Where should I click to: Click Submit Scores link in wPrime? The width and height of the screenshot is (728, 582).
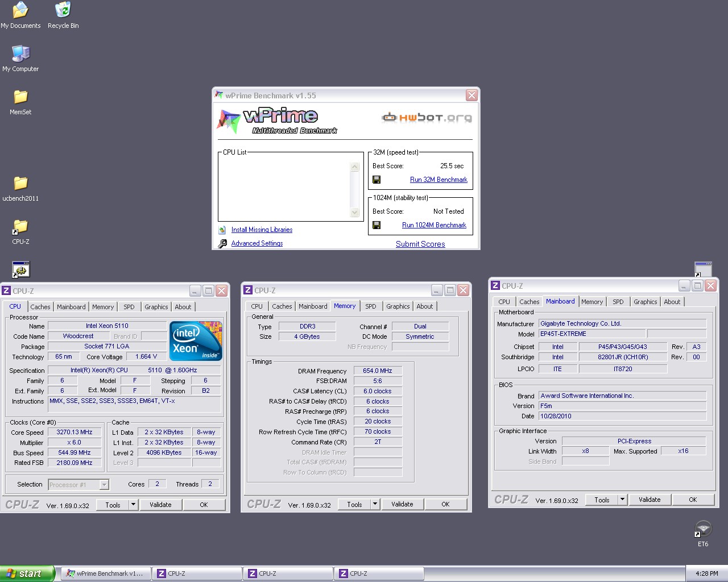[420, 244]
